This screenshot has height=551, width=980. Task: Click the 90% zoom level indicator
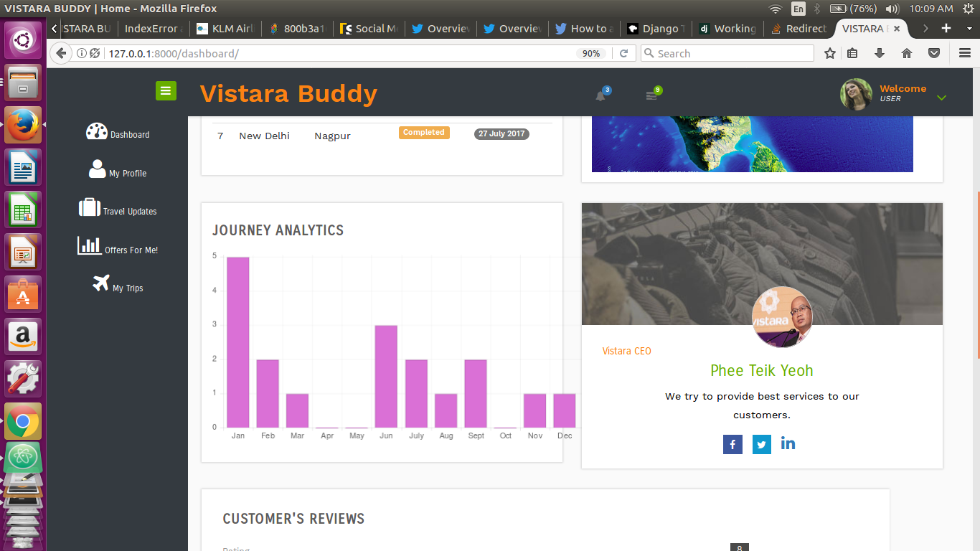tap(591, 54)
